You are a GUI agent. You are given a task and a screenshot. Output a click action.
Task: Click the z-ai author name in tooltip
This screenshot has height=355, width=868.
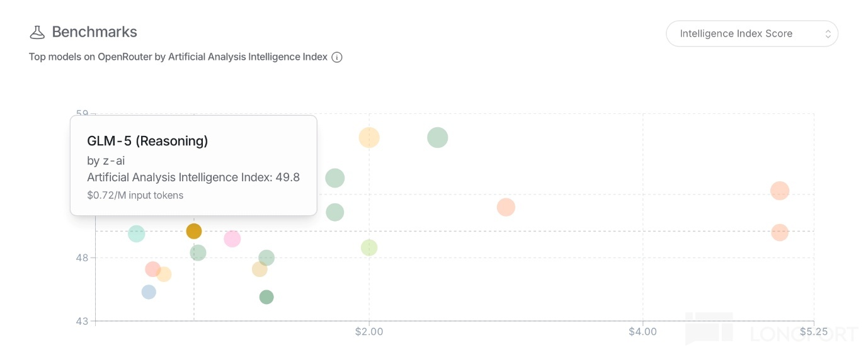tap(113, 161)
